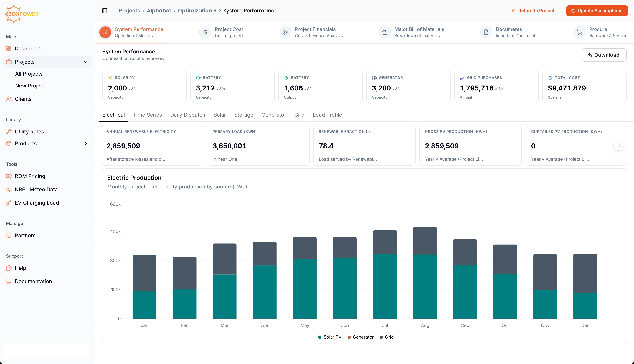Show next metric cards with arrow

click(x=619, y=145)
